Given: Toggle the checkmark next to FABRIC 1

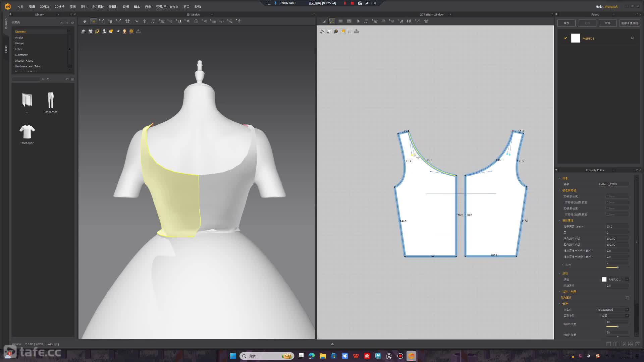Looking at the screenshot, I should click(x=566, y=38).
